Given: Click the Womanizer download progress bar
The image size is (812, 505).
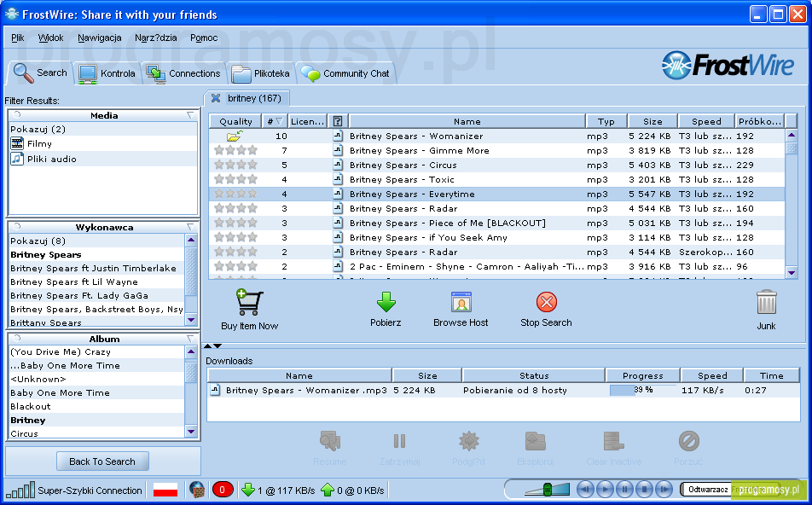Looking at the screenshot, I should pos(642,390).
